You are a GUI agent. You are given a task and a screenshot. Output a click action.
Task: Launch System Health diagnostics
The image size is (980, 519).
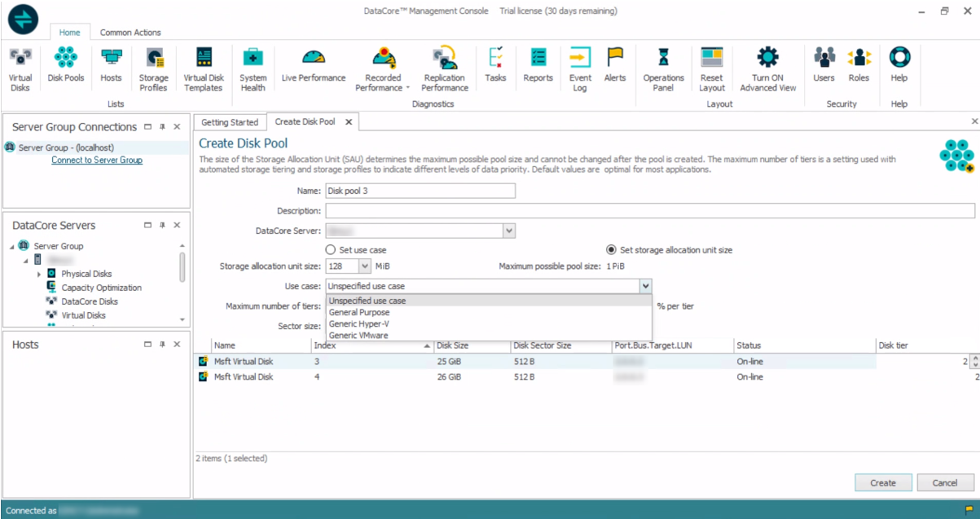[x=253, y=68]
